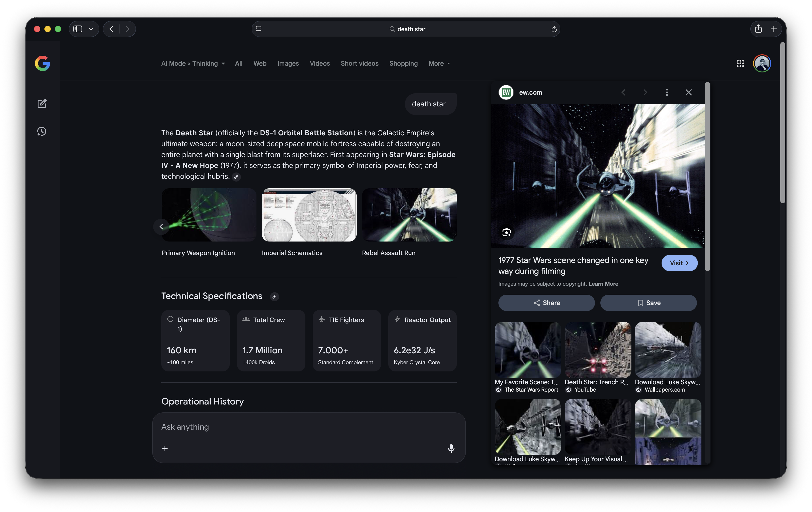
Task: Click the ew.com site logo
Action: point(506,92)
